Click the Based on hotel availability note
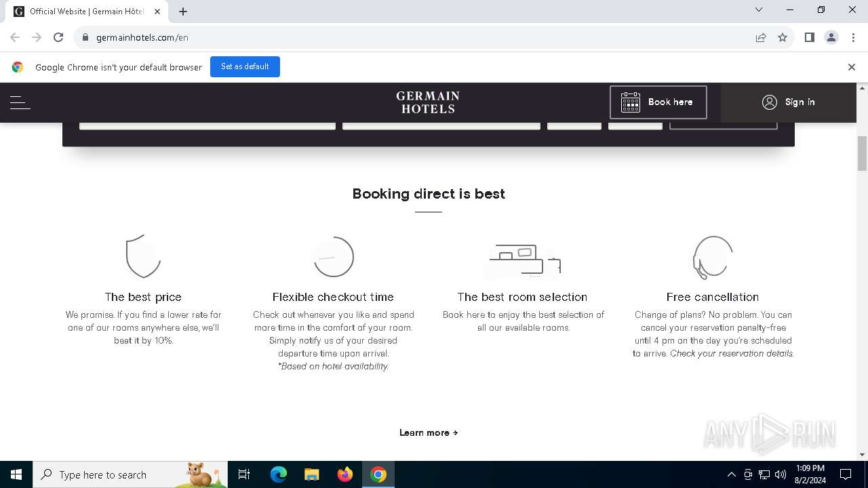 pos(333,366)
